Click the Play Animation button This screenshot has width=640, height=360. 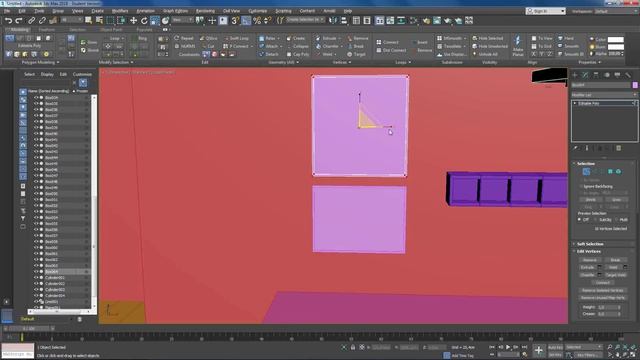(x=508, y=347)
